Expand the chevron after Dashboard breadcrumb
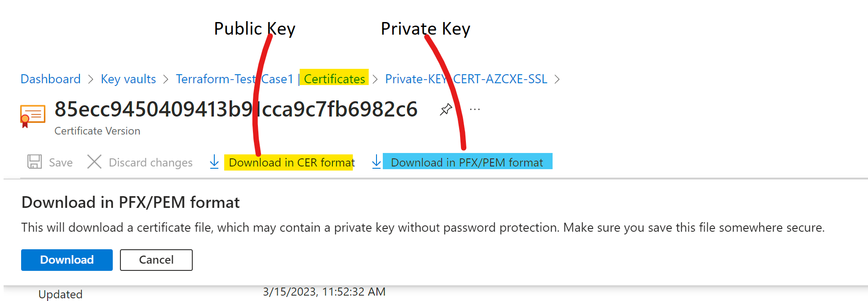Screen dimensions: 868x301 click(90, 79)
